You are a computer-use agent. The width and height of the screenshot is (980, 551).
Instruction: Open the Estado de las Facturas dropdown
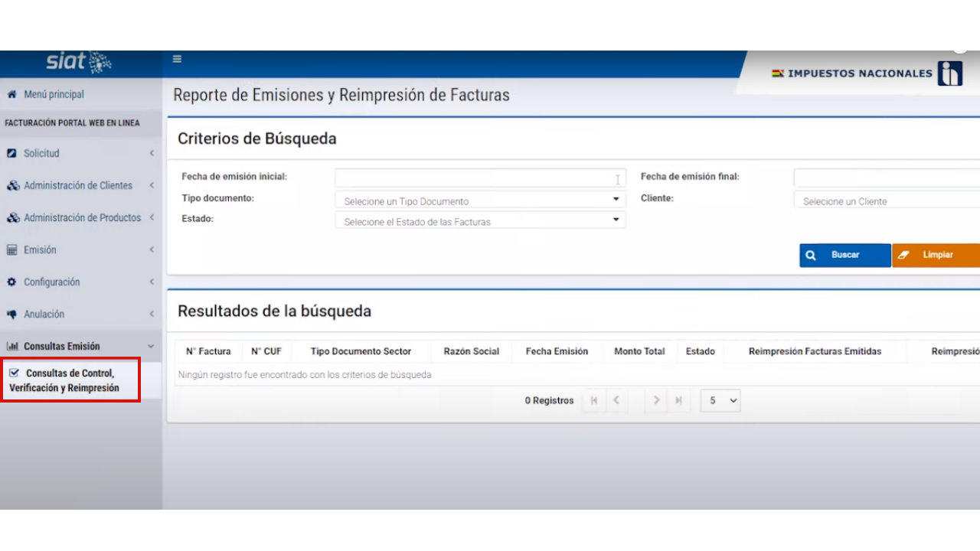480,221
